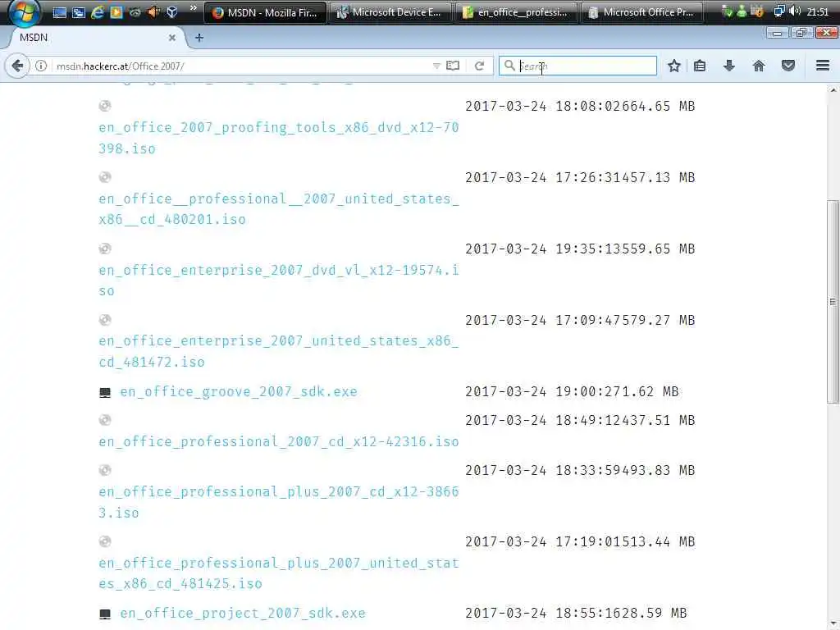
Task: Switch to en_office__professi... taskbar button
Action: click(516, 12)
